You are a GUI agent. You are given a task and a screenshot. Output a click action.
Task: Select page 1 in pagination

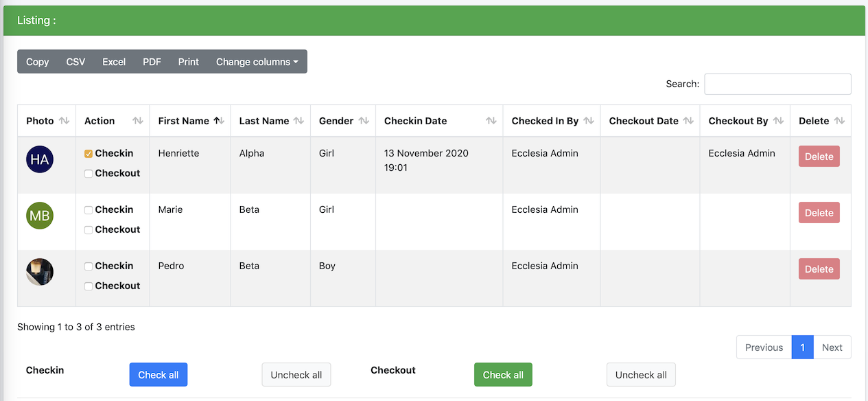(802, 347)
